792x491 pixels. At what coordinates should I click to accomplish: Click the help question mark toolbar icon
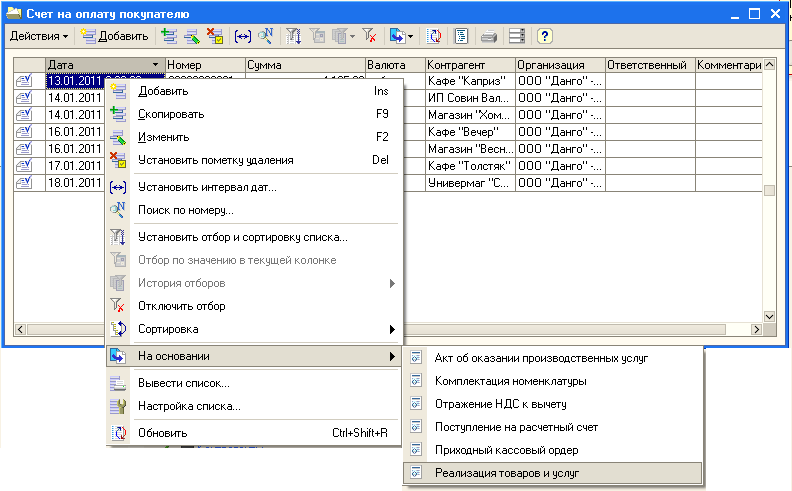tap(545, 36)
